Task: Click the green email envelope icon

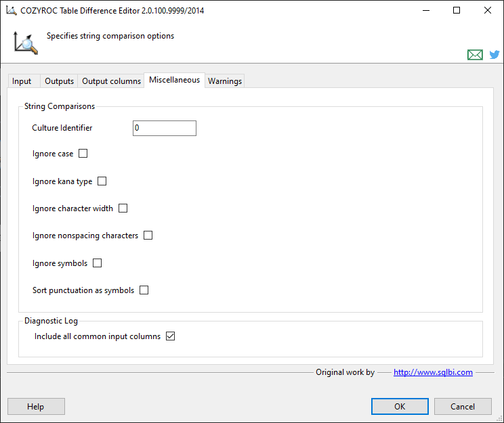Action: click(475, 55)
